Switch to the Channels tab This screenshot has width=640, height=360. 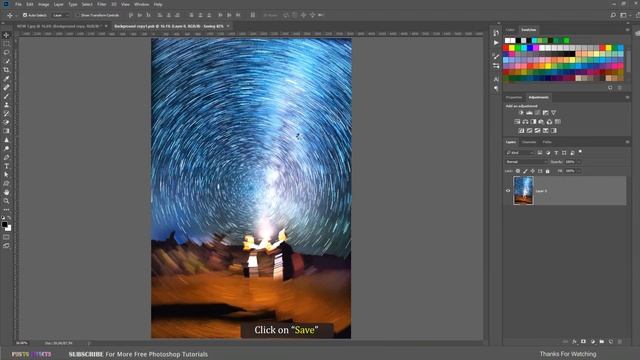[529, 142]
